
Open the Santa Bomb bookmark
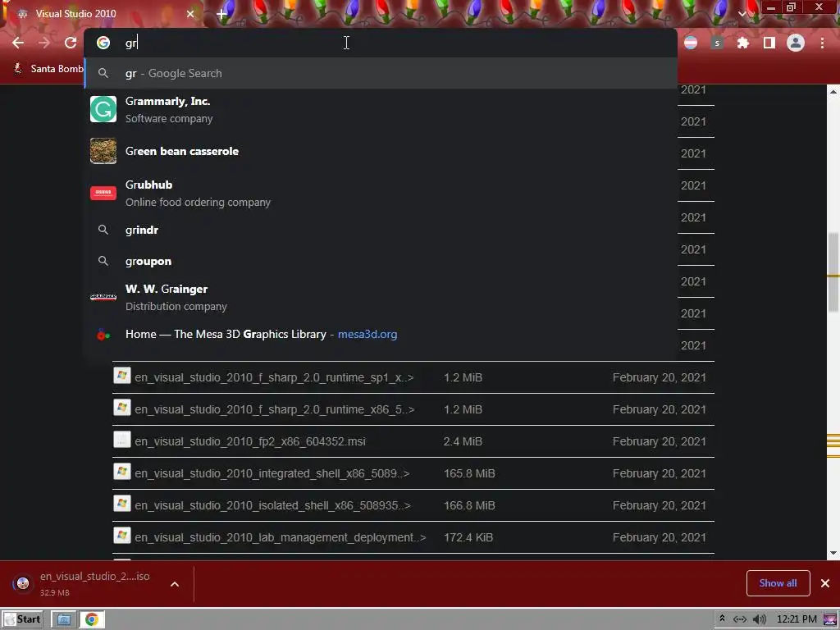(x=48, y=69)
